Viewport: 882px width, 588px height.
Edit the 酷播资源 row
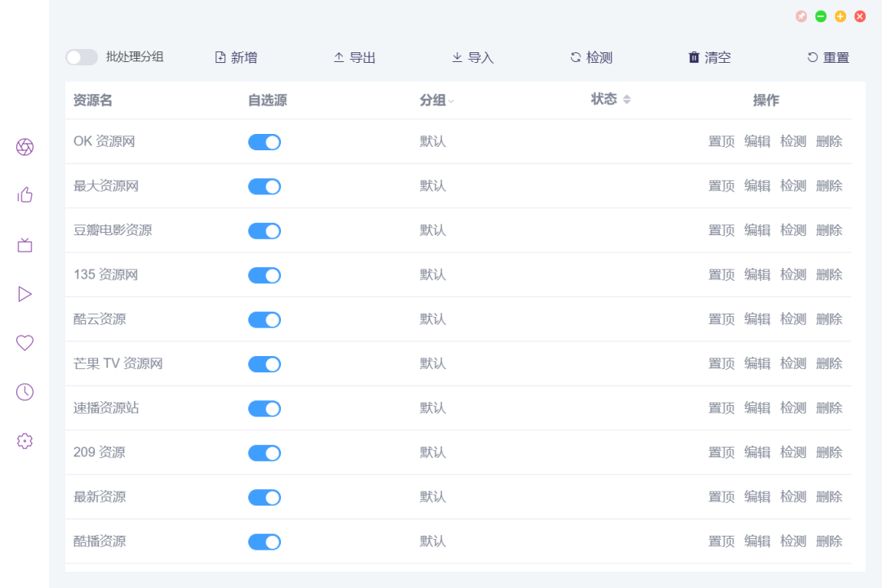pyautogui.click(x=757, y=541)
